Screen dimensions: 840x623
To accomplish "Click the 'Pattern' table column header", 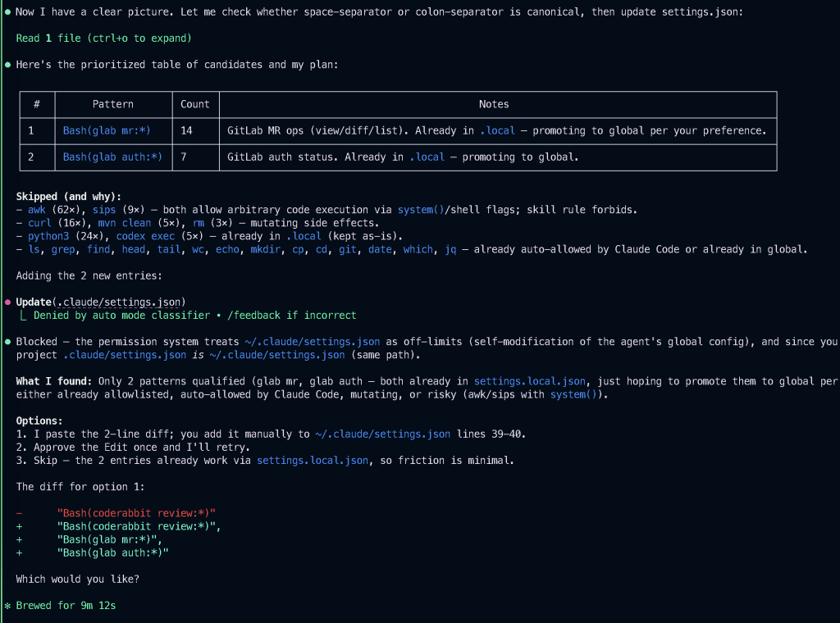I will (112, 104).
